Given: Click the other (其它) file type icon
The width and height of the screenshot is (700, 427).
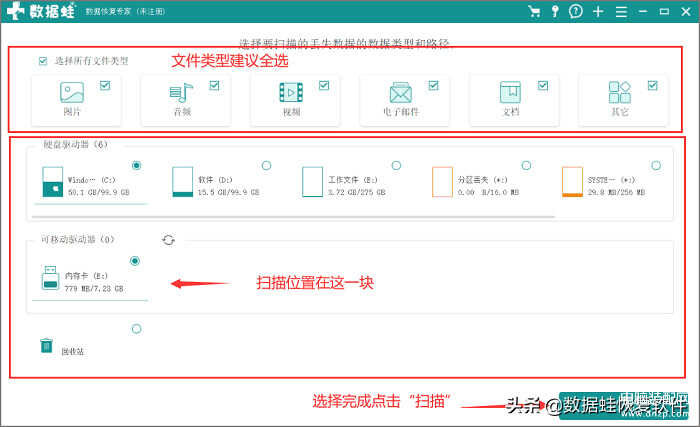Looking at the screenshot, I should [x=620, y=92].
